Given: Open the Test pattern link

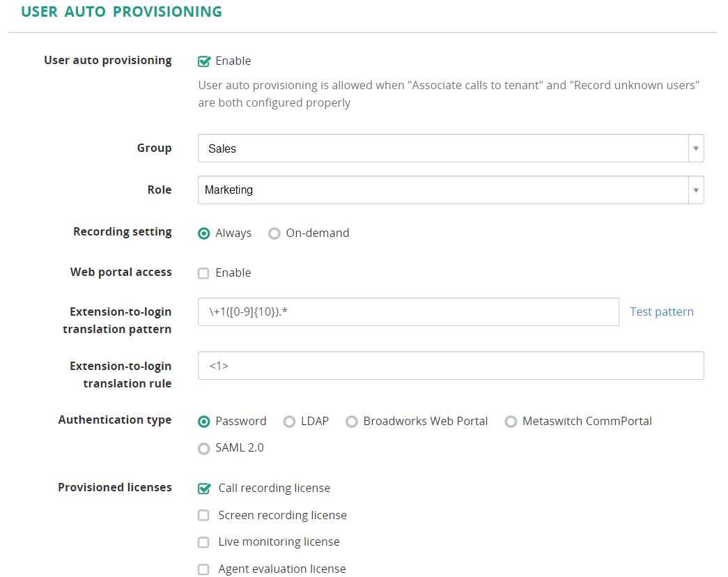Looking at the screenshot, I should (x=662, y=311).
